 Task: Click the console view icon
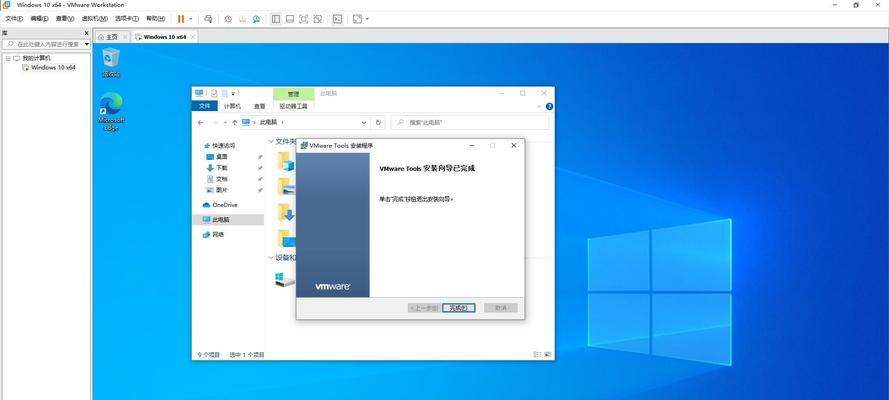[337, 19]
